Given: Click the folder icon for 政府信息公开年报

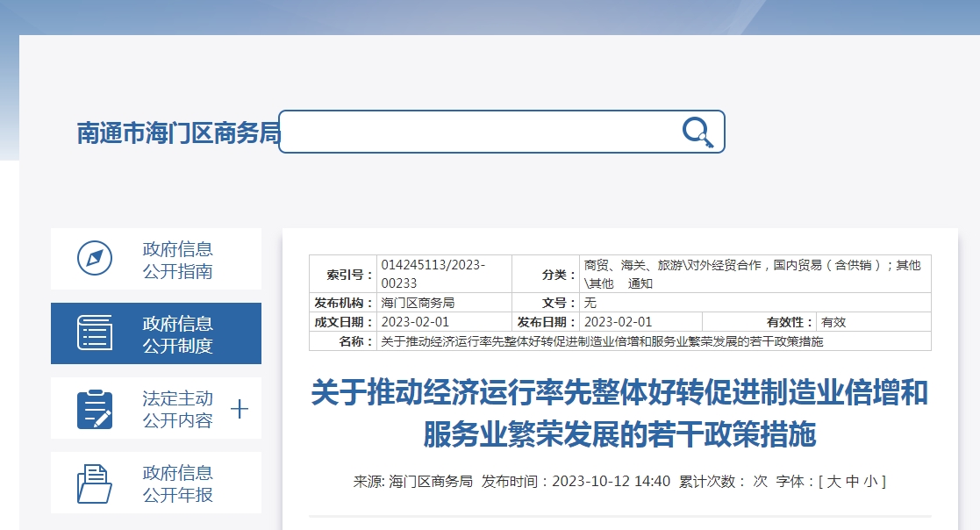Looking at the screenshot, I should pyautogui.click(x=95, y=483).
